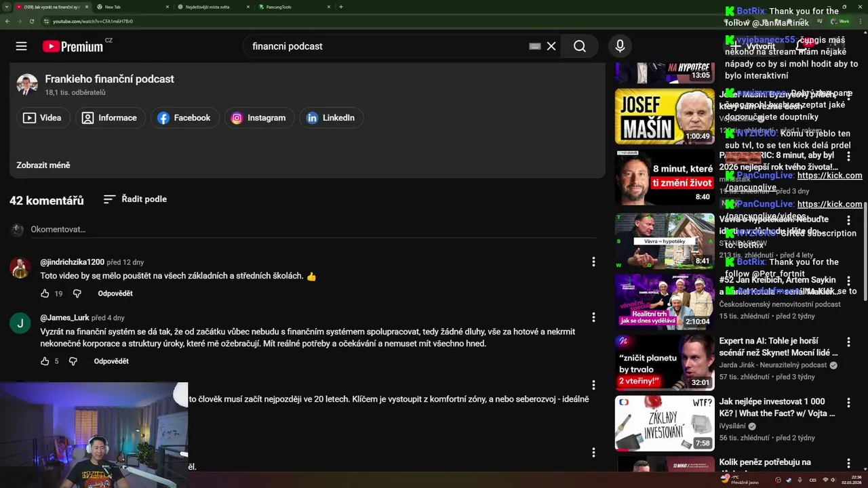Like the @James_Lurk comment
Screen dimensions: 868x488
[45, 361]
